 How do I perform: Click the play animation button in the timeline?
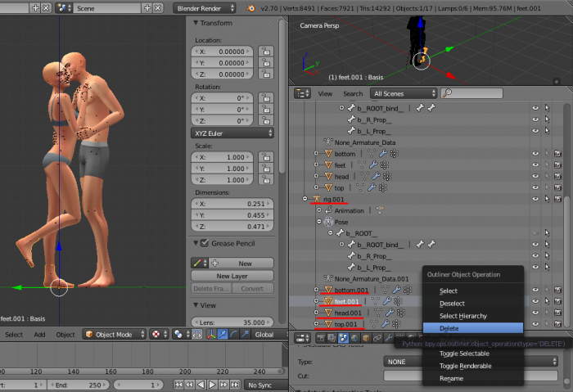point(211,385)
